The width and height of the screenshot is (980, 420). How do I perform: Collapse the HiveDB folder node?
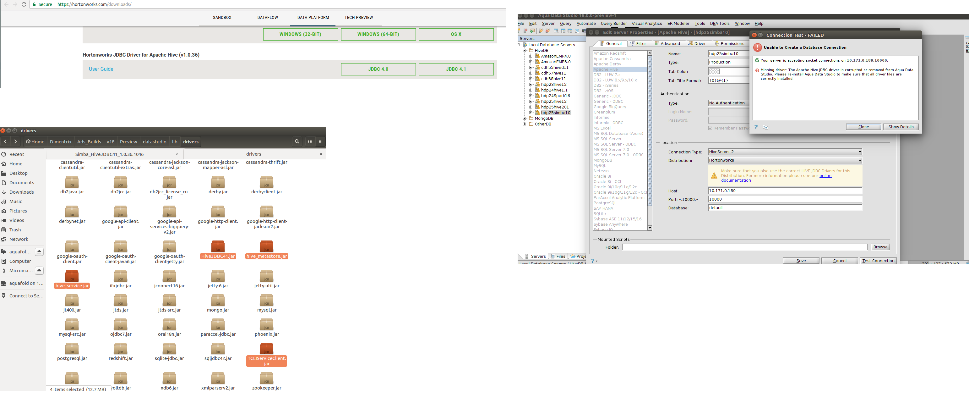point(524,50)
